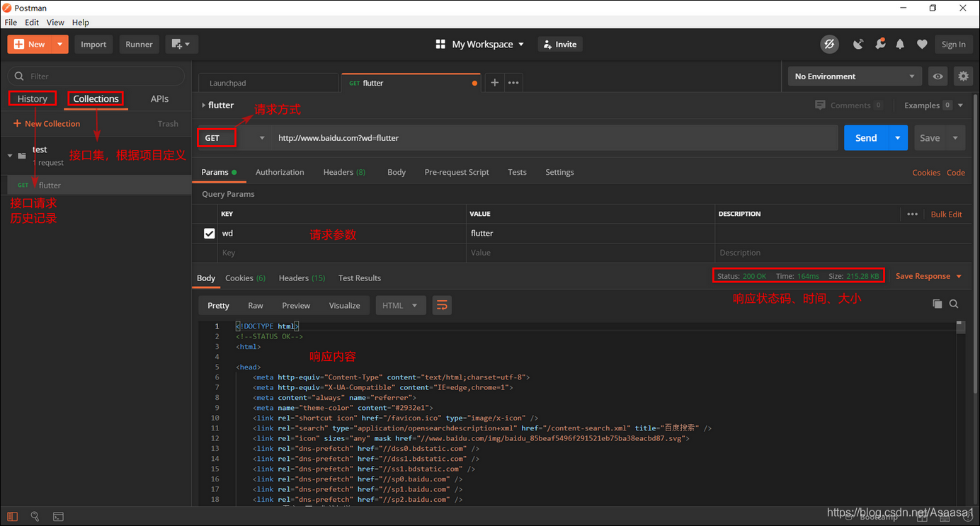The width and height of the screenshot is (980, 526).
Task: Switch response view to Visualize
Action: 344,305
